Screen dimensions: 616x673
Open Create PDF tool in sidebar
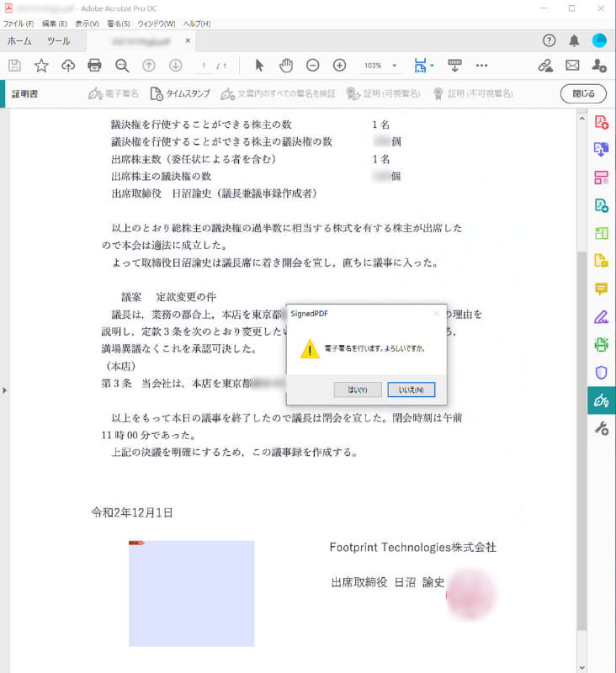pyautogui.click(x=601, y=122)
